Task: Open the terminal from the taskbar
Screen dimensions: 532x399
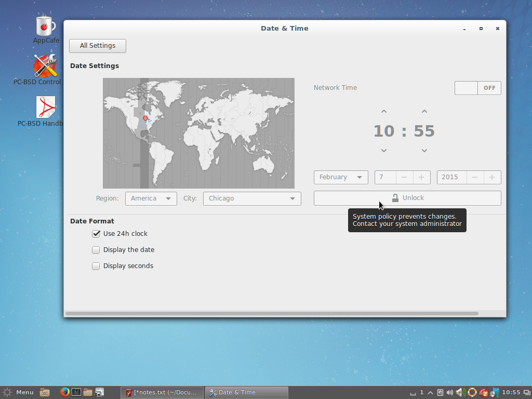Action: (76, 392)
